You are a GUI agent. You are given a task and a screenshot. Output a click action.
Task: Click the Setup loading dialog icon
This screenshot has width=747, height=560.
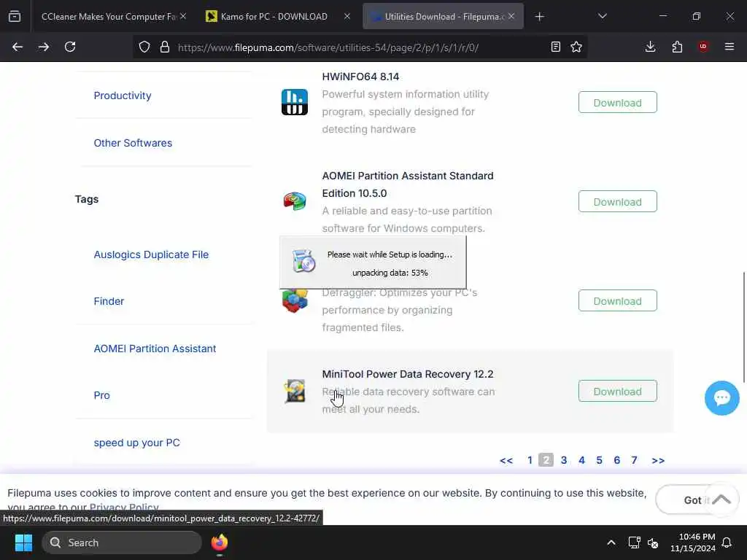coord(303,261)
